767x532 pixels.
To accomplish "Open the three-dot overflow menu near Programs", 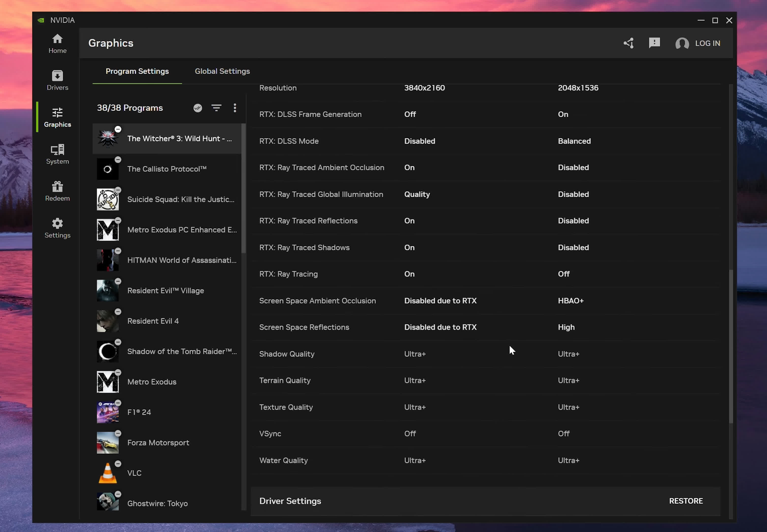I will coord(235,108).
